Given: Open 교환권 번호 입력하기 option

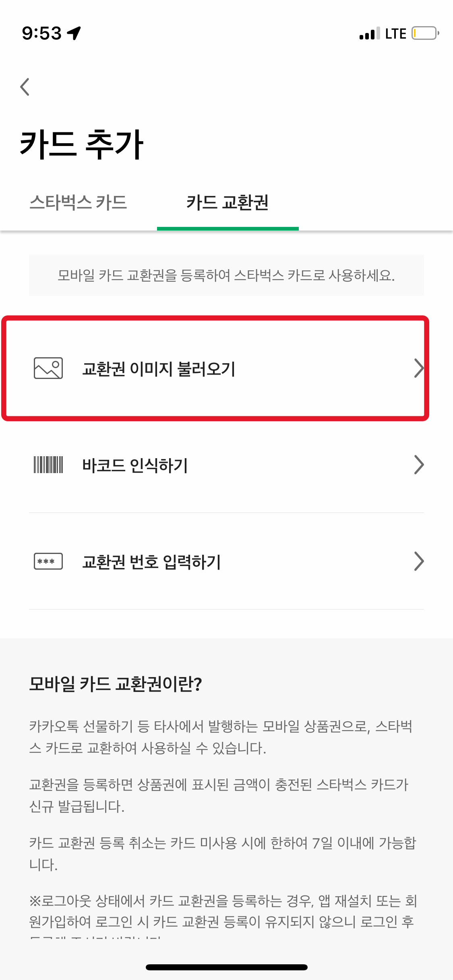Looking at the screenshot, I should (x=226, y=561).
